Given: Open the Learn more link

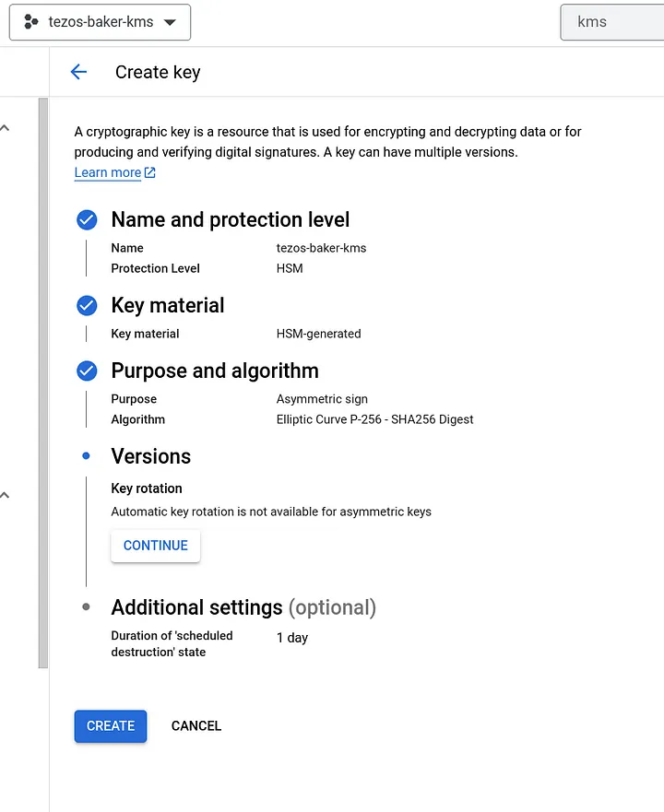Looking at the screenshot, I should [108, 173].
